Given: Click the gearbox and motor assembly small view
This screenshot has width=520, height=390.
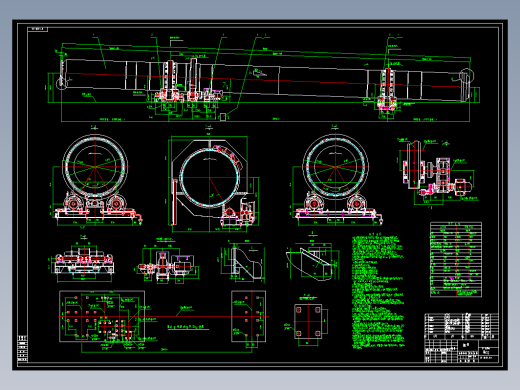Looking at the screenshot, I should point(168,263).
